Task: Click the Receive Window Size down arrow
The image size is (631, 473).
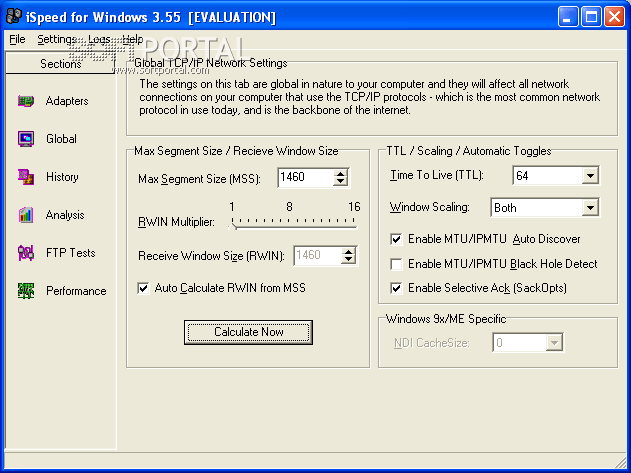Action: click(348, 260)
